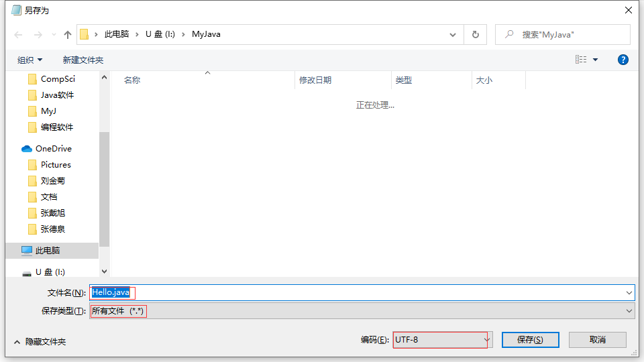The width and height of the screenshot is (644, 362).
Task: Open the view options dropdown arrow
Action: pos(595,60)
